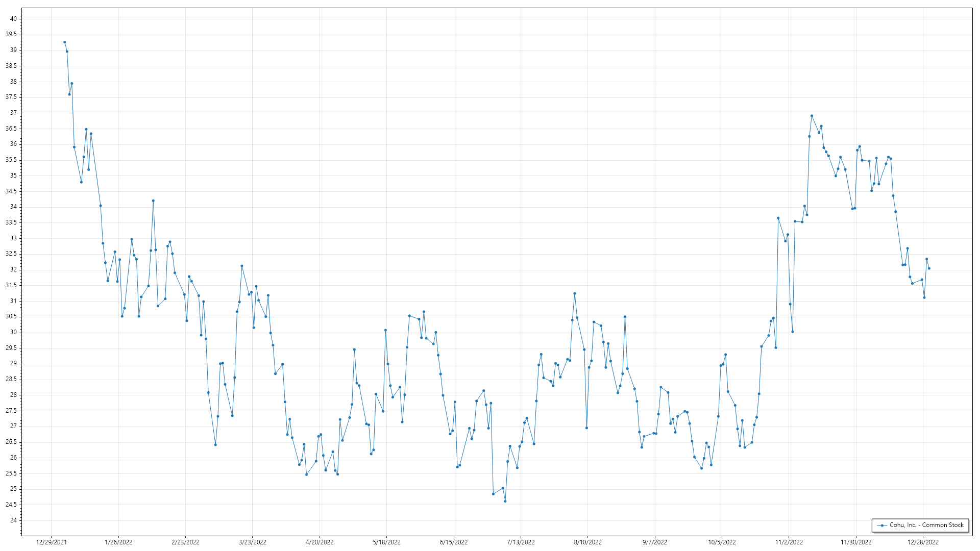Click the 24 value on the y-axis

(13, 520)
